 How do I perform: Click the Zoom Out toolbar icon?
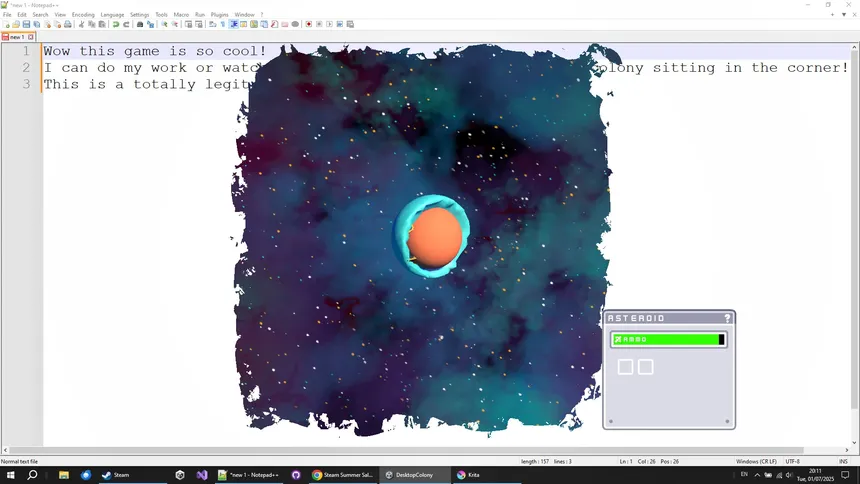[174, 24]
